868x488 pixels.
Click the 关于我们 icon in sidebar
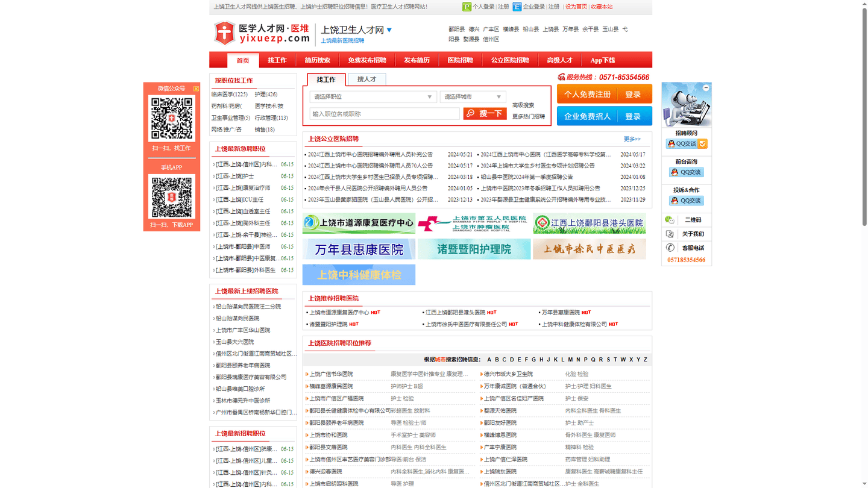coord(670,234)
